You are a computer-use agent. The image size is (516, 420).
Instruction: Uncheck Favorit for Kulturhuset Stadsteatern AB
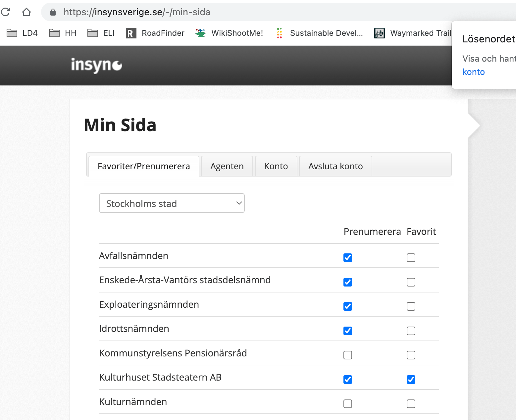(x=411, y=380)
